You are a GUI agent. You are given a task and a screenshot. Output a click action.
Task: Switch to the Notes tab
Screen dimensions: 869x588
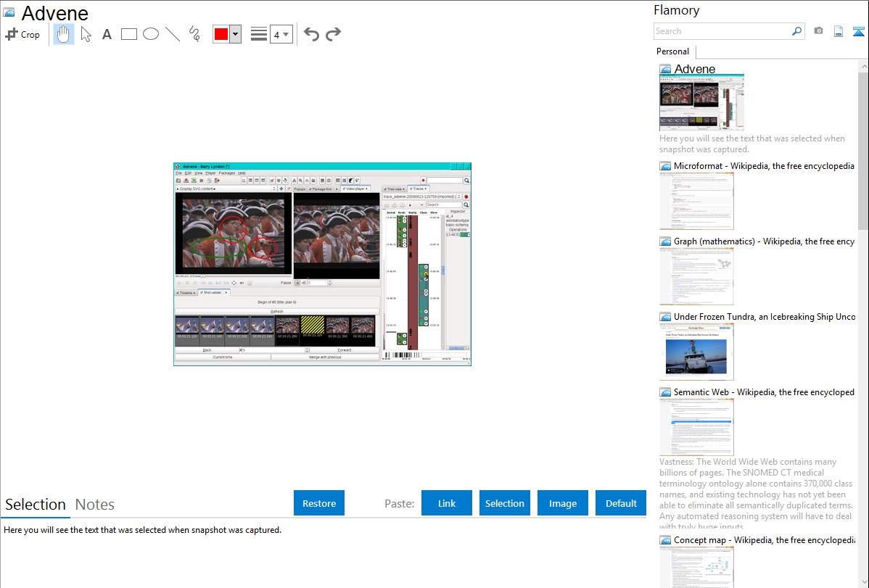coord(95,505)
